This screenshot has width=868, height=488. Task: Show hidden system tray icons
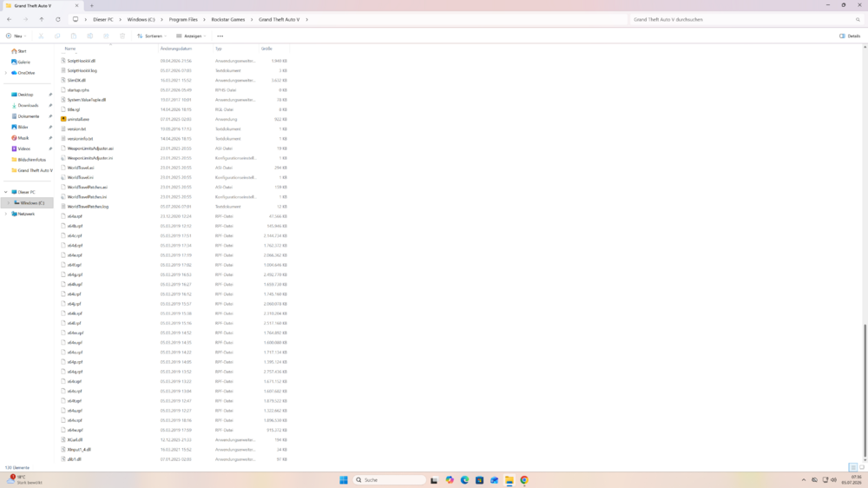(x=804, y=480)
